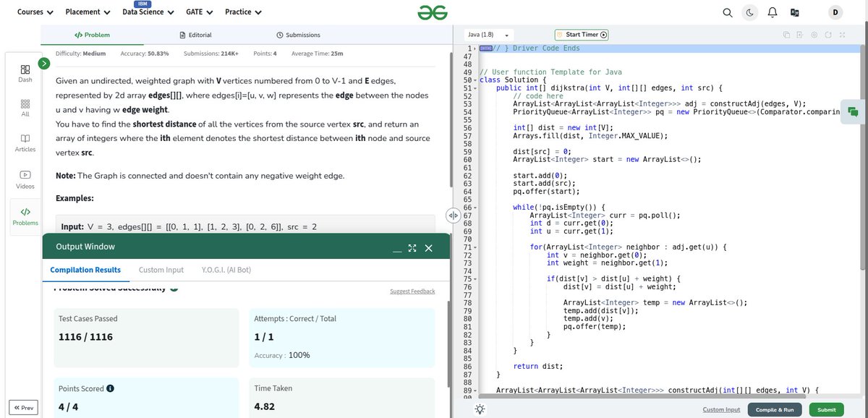Image resolution: width=868 pixels, height=418 pixels.
Task: Expand the Output Window to fullscreen
Action: point(412,248)
